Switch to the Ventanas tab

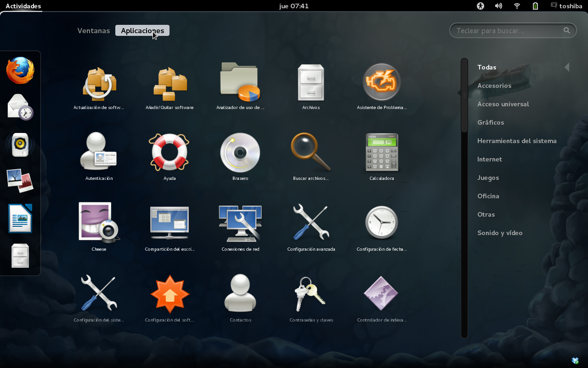93,30
